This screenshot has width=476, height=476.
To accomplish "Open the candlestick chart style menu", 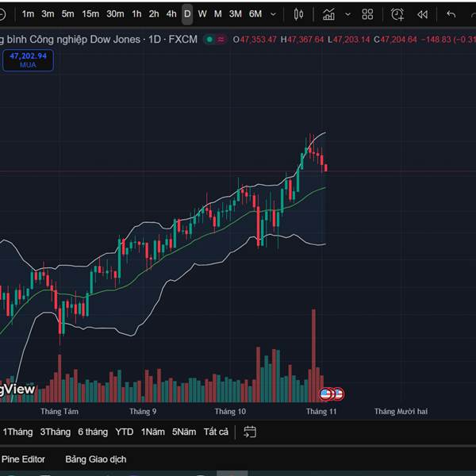I will pyautogui.click(x=298, y=14).
